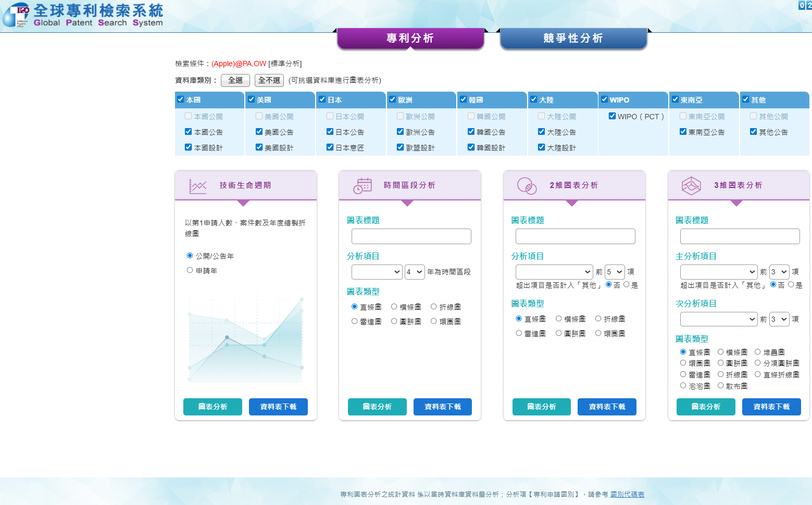
Task: Toggle the WIPO group checkbox
Action: (x=605, y=99)
